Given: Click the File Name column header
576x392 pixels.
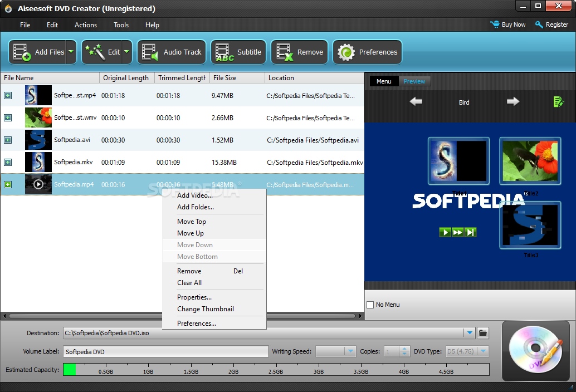Looking at the screenshot, I should pyautogui.click(x=50, y=78).
